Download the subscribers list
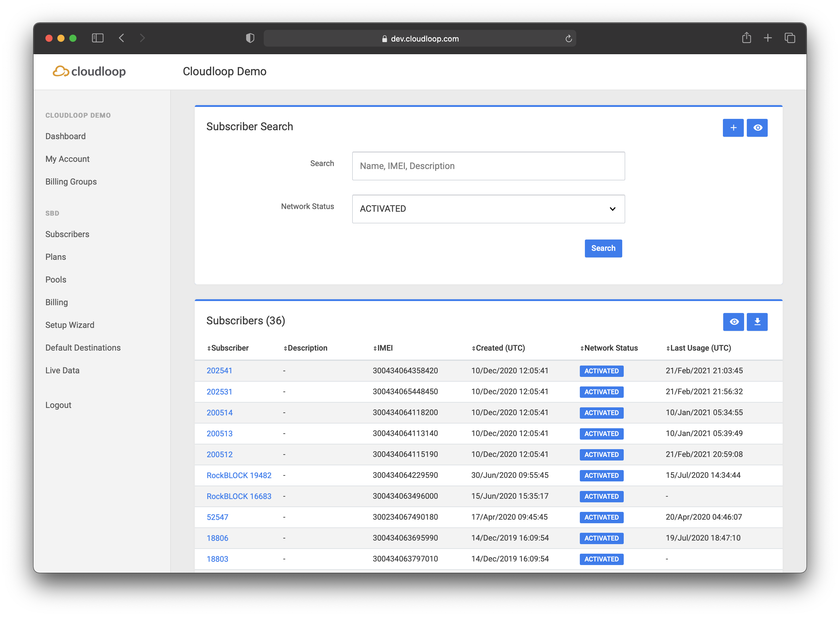 click(x=757, y=322)
